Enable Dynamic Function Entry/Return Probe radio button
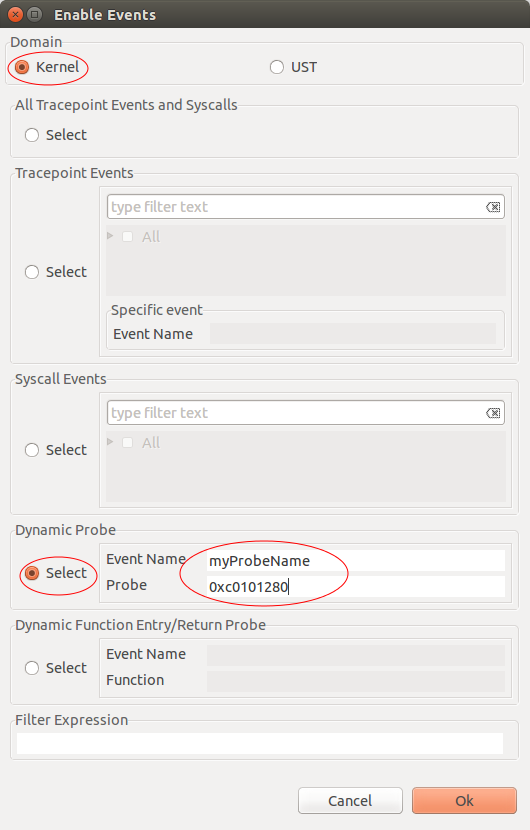The width and height of the screenshot is (530, 830). click(32, 668)
